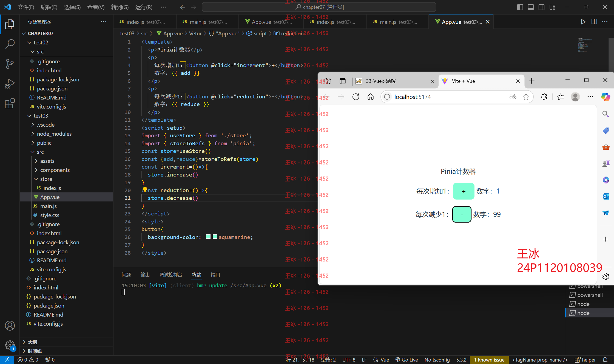
Task: Toggle the bottom panel layout
Action: (531, 7)
